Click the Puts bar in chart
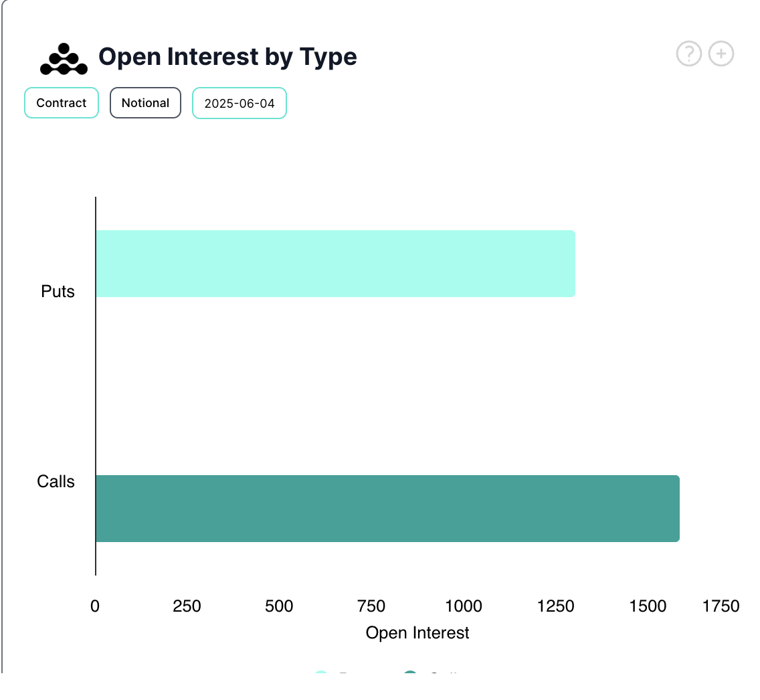 335,264
